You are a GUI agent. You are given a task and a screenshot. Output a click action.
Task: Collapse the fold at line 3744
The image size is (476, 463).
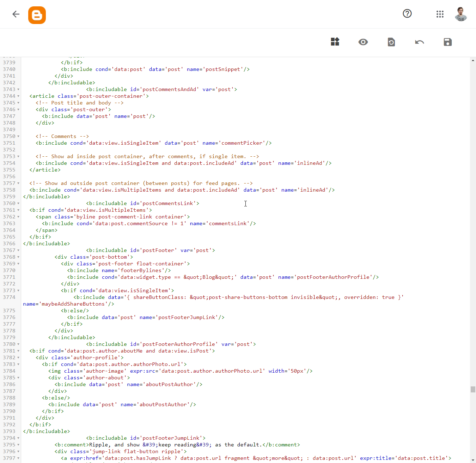point(19,96)
